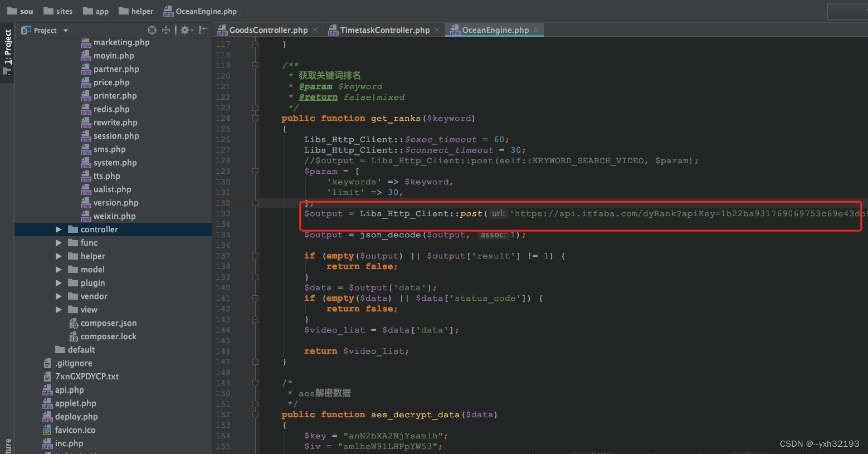Click the get_ranks function name
868x454 pixels.
396,118
